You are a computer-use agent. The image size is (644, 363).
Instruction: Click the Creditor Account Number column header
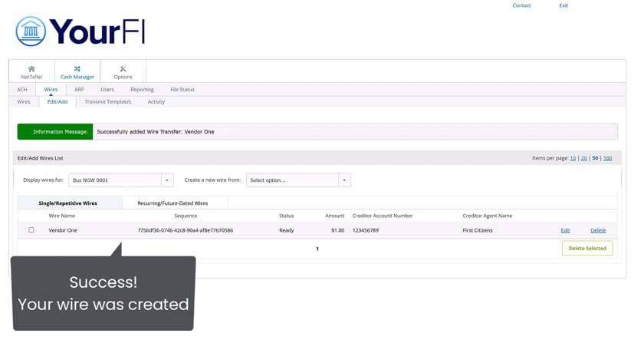coord(383,216)
